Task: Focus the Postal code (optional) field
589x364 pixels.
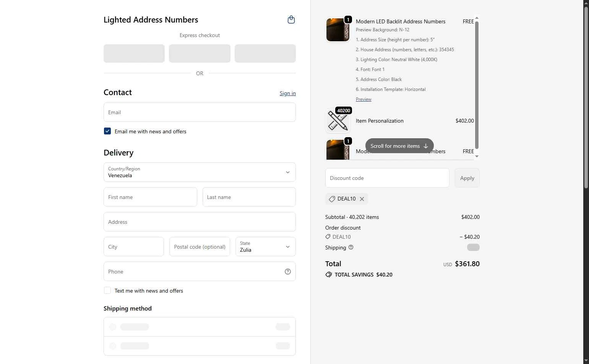Action: tap(200, 247)
